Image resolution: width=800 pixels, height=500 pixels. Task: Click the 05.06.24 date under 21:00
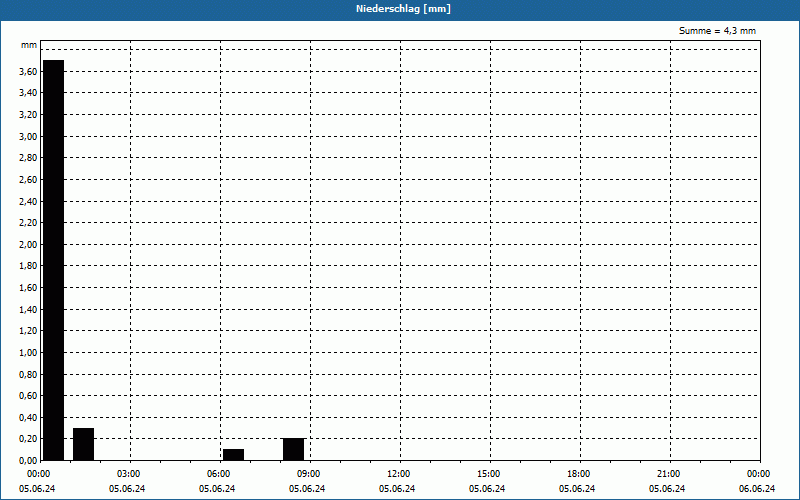(x=667, y=489)
